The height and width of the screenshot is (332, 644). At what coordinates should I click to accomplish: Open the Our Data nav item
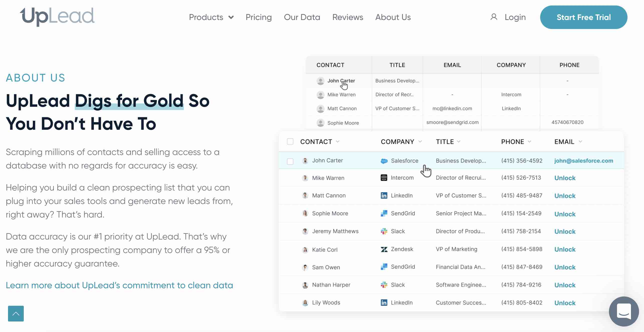302,17
